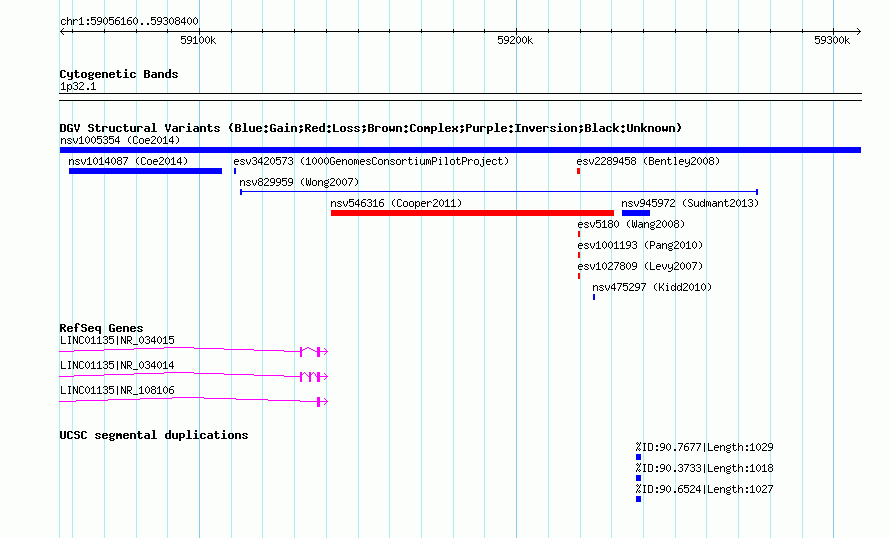Viewport: 890px width, 538px height.
Task: Click the blue square under %ID:90.3733
Action: (x=639, y=478)
